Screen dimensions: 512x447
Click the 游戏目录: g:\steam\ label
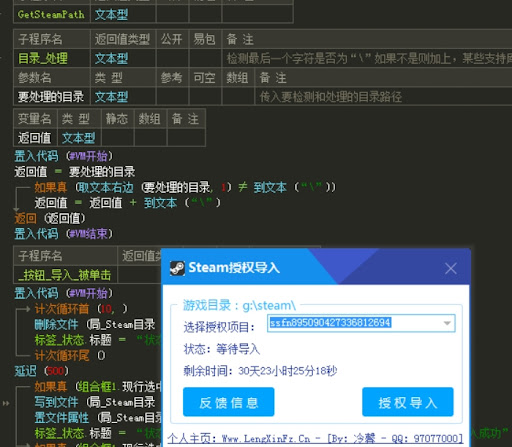[239, 305]
